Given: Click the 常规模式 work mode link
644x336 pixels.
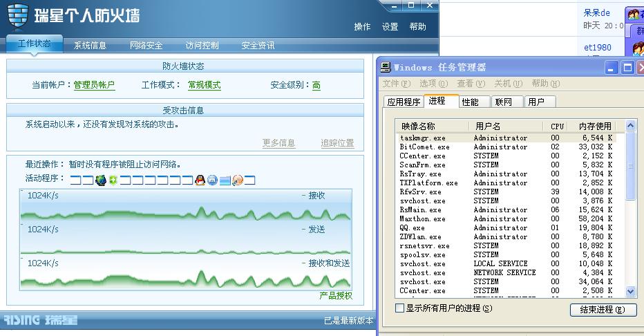Looking at the screenshot, I should [205, 85].
